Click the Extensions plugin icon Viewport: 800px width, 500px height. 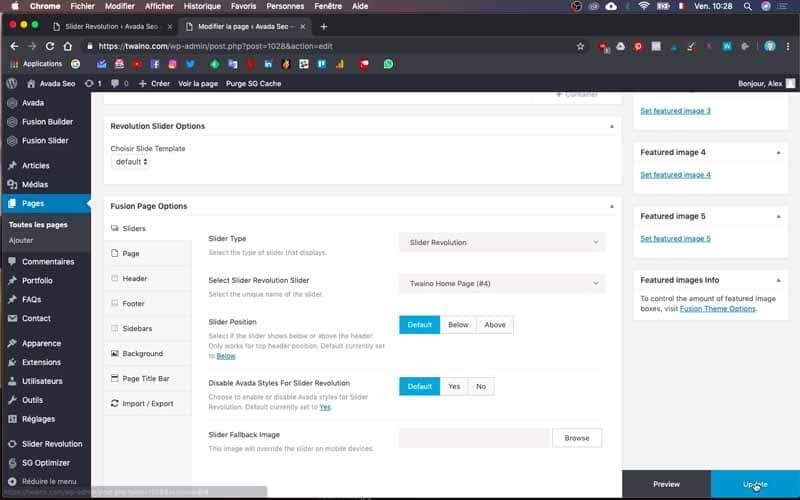point(12,362)
